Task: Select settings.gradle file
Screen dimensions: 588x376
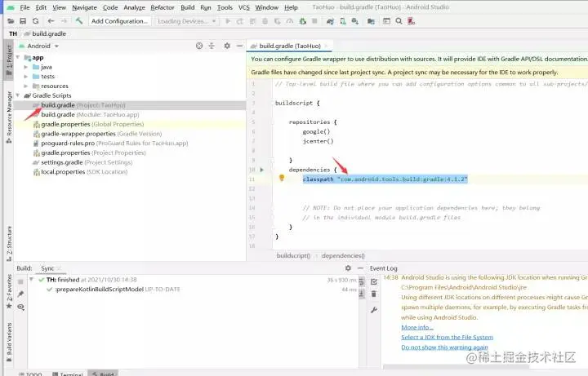Action: pyautogui.click(x=82, y=162)
